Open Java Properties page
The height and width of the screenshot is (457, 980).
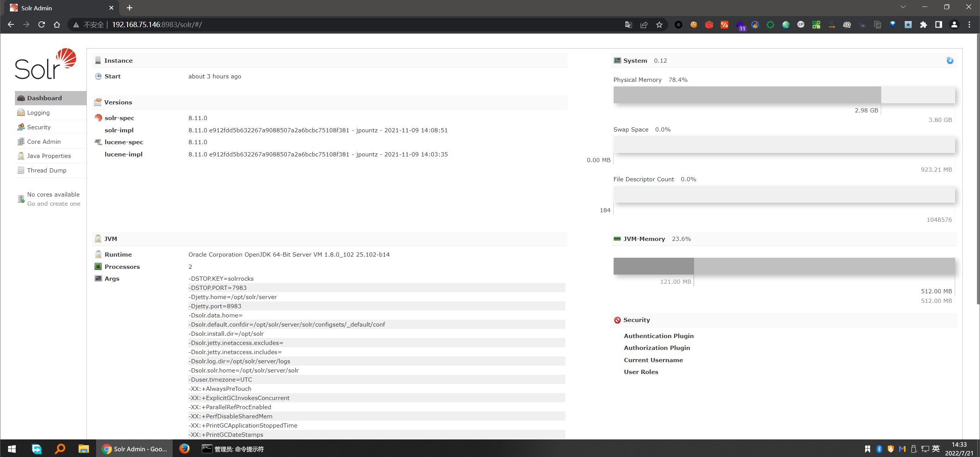tap(51, 156)
